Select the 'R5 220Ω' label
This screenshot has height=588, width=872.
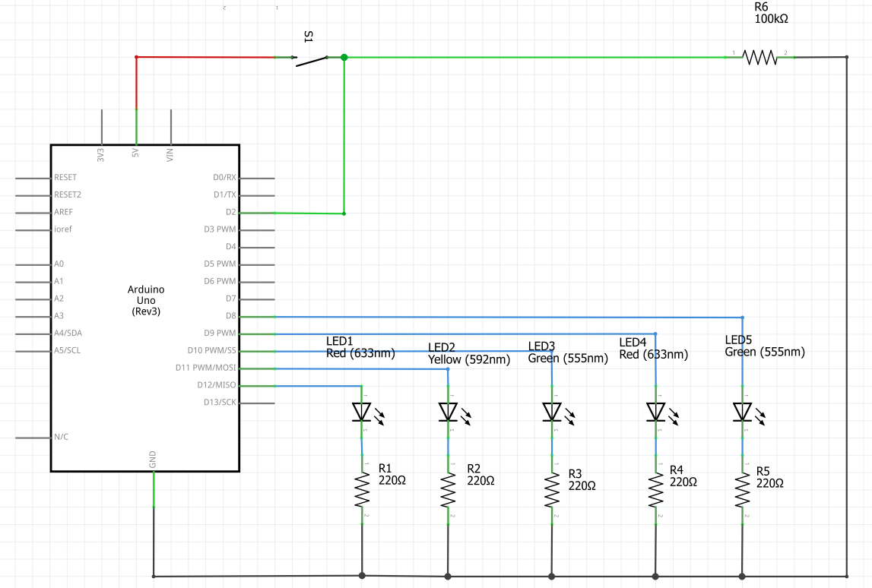coord(769,477)
